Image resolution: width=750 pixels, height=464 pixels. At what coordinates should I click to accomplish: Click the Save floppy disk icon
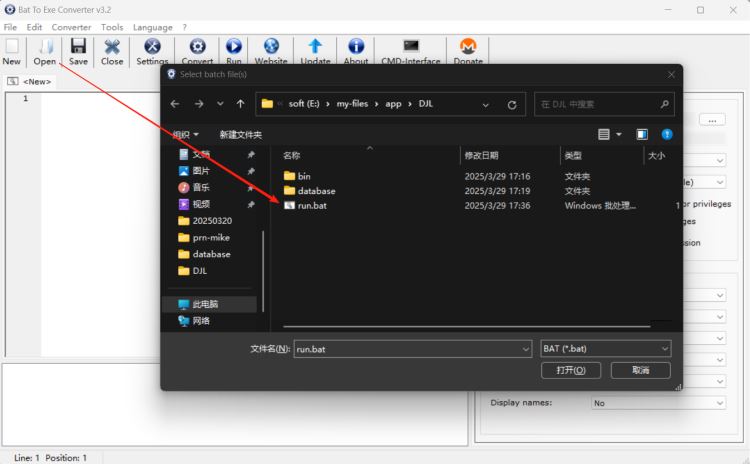coord(78,46)
